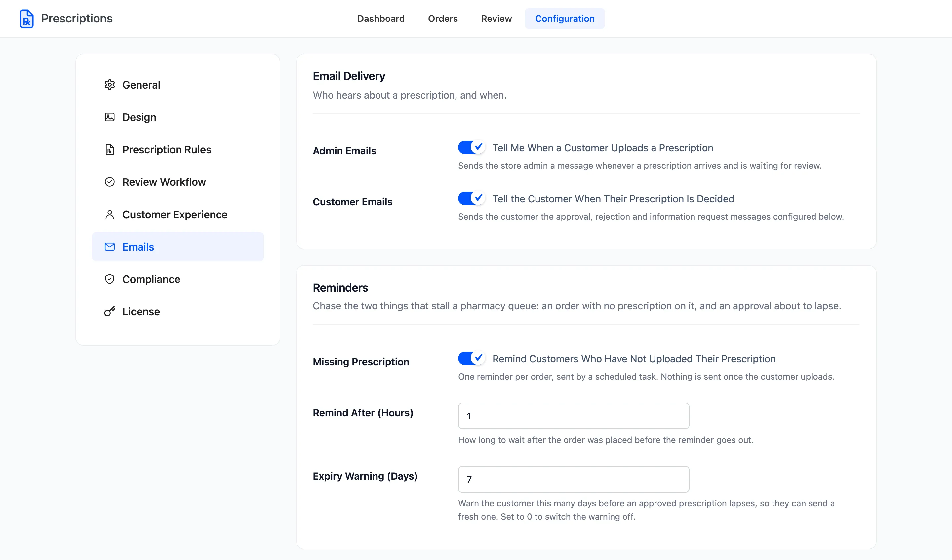
Task: Click the 'Remind After (Hours)' label
Action: (363, 413)
